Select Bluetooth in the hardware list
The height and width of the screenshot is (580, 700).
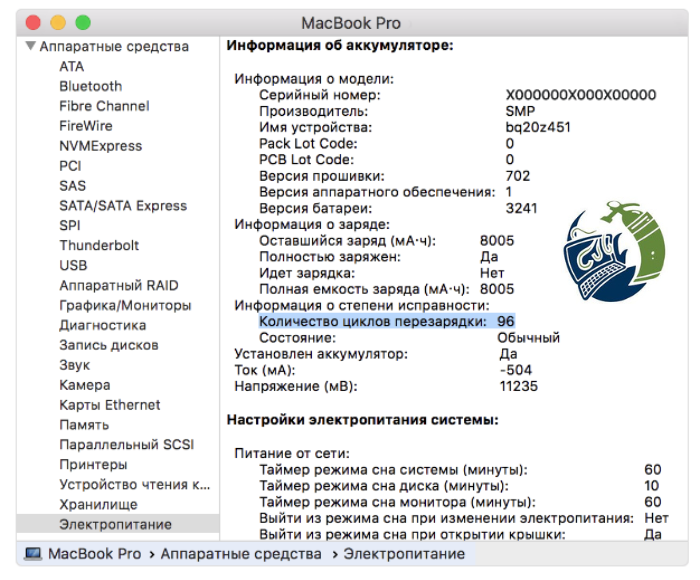(x=91, y=86)
